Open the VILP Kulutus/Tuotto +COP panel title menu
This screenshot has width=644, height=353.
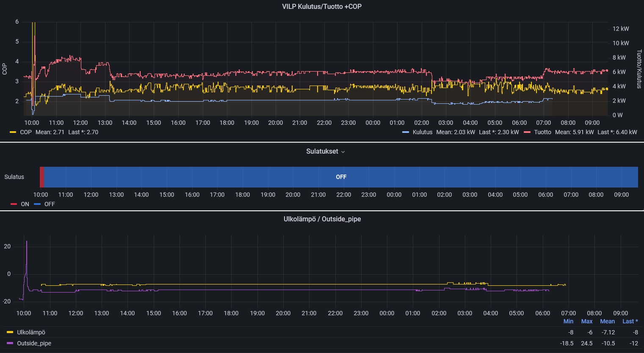[x=322, y=6]
